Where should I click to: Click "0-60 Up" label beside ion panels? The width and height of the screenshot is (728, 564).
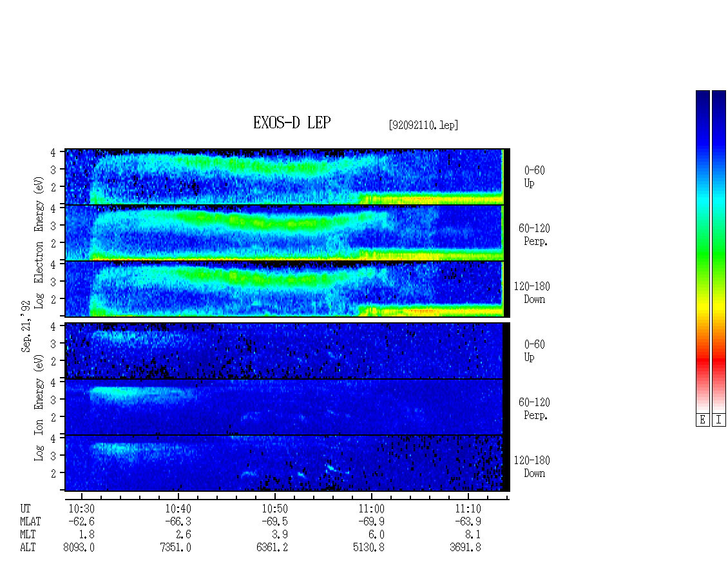pos(534,351)
